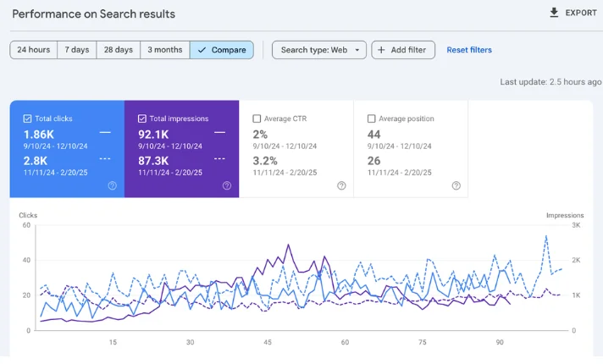Click help icon on Average position card
This screenshot has width=603, height=364.
click(456, 185)
